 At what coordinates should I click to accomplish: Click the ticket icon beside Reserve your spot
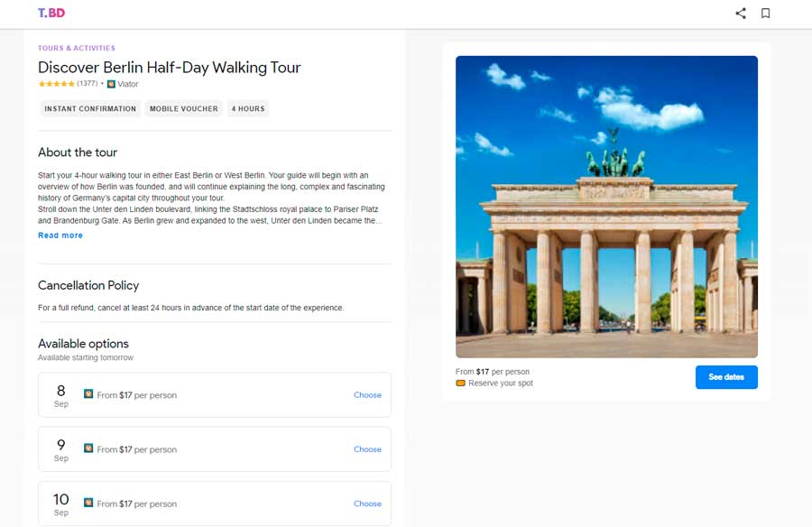(461, 384)
